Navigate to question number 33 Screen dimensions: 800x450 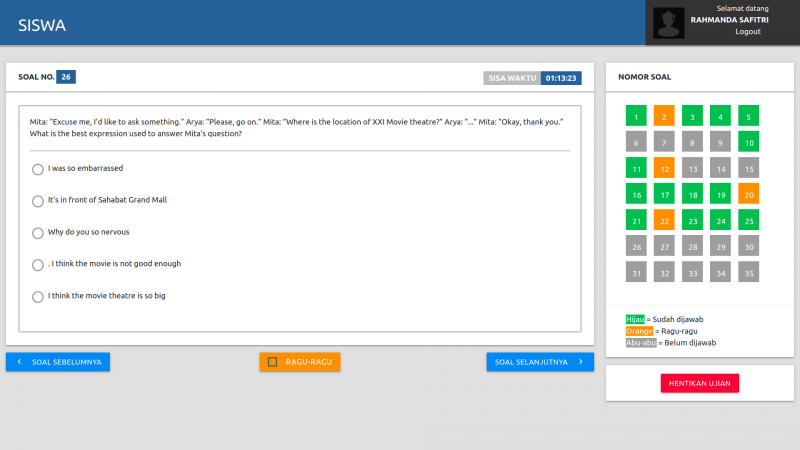coord(692,272)
